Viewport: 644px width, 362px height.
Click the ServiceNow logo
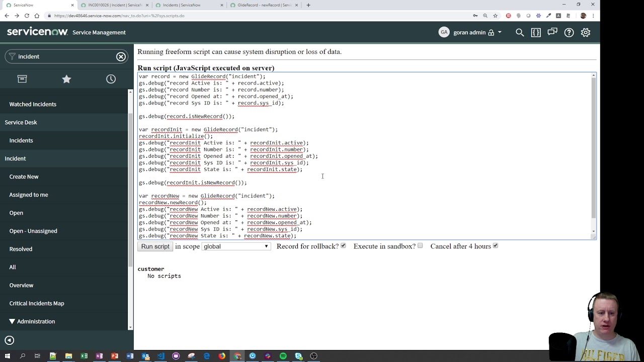tap(37, 32)
